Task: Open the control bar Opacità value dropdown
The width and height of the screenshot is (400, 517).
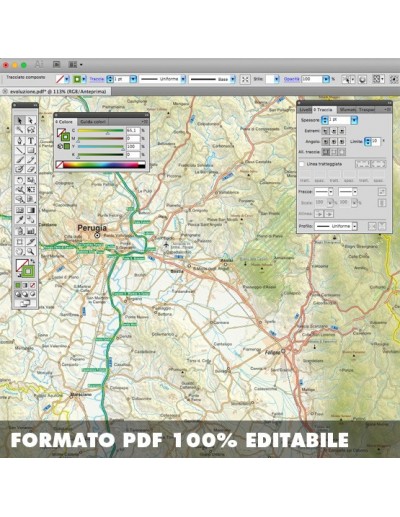Action: pyautogui.click(x=326, y=79)
